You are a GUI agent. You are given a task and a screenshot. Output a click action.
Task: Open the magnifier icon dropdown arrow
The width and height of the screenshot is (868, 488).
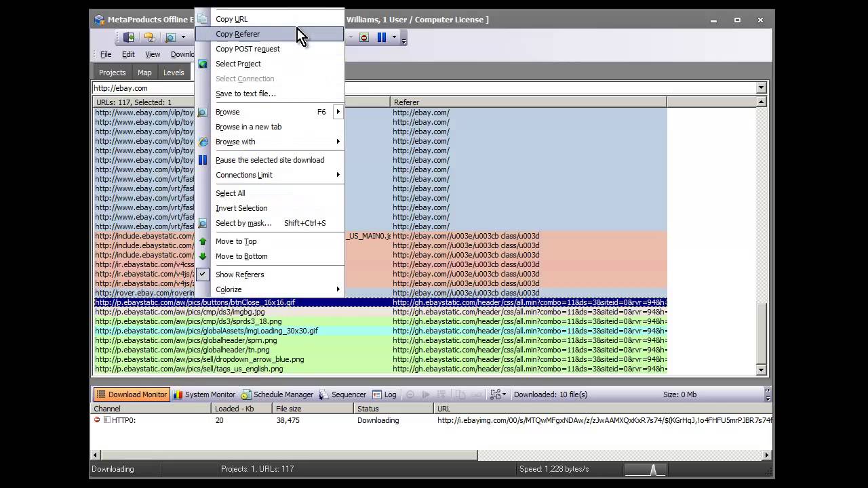(183, 37)
